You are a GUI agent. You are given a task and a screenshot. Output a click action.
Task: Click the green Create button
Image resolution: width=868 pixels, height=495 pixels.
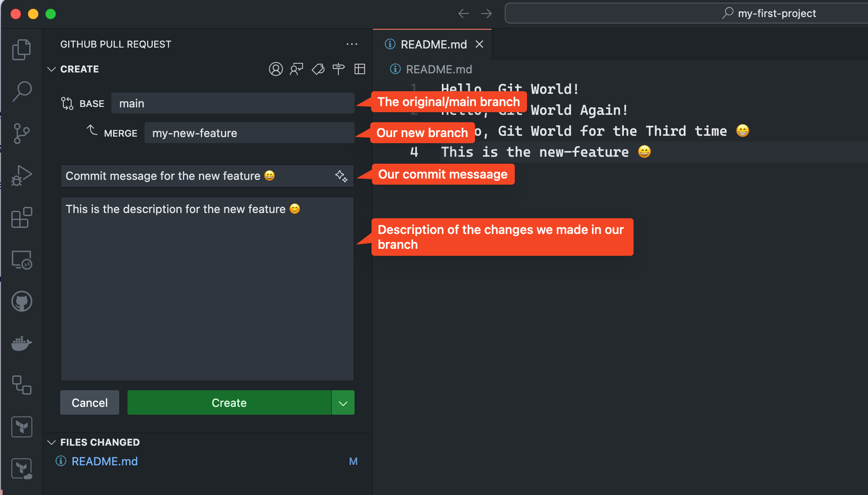pos(229,403)
